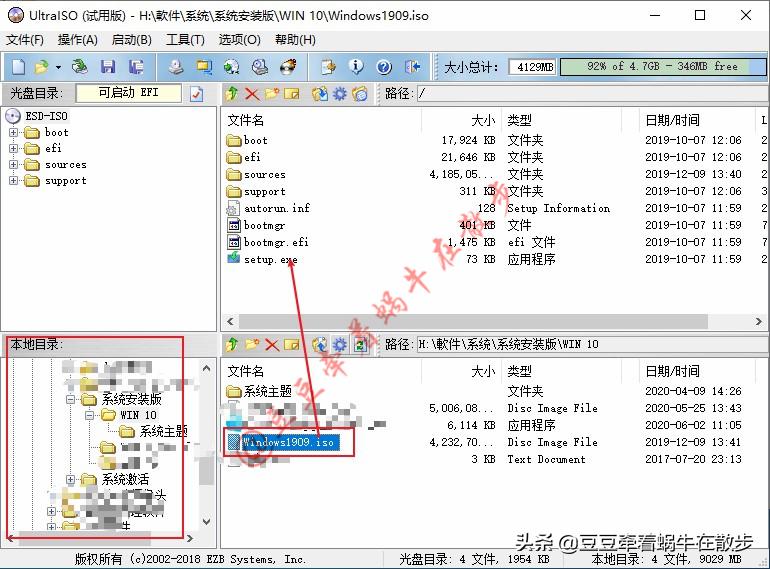Select bootmgr.efi in disc file list

point(276,242)
